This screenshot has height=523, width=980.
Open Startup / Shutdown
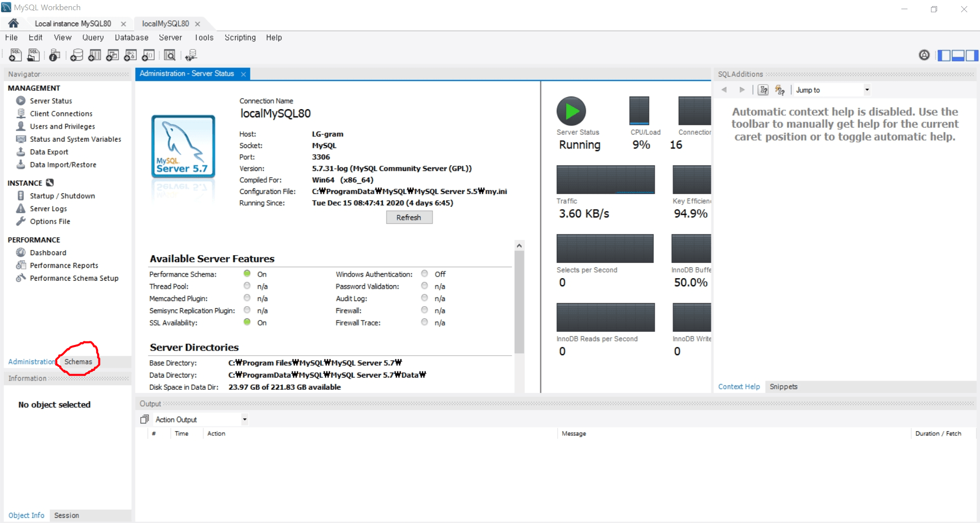(x=62, y=196)
